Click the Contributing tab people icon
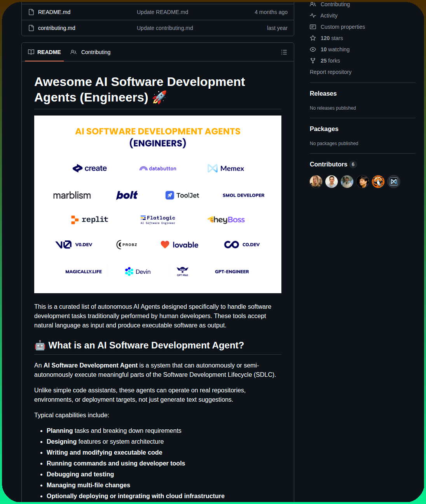 coord(73,52)
